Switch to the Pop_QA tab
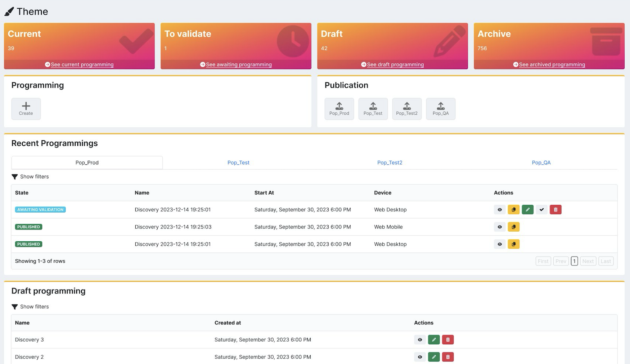 tap(541, 163)
